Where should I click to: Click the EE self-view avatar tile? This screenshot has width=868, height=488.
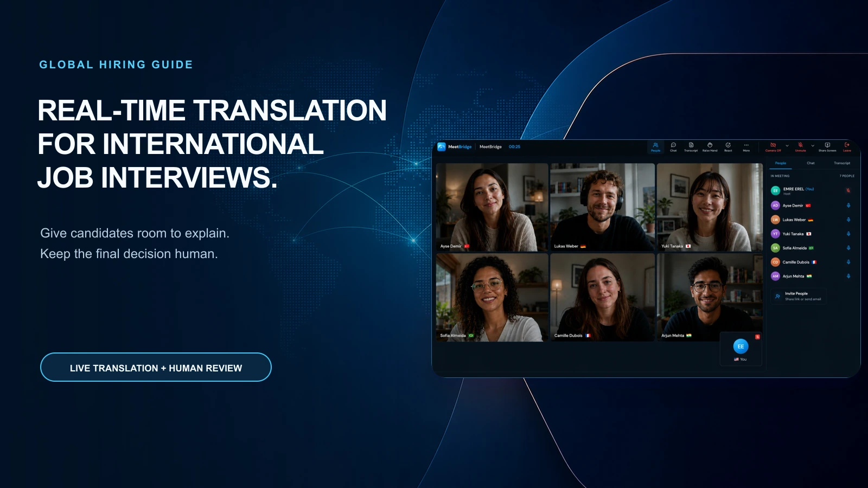click(741, 349)
